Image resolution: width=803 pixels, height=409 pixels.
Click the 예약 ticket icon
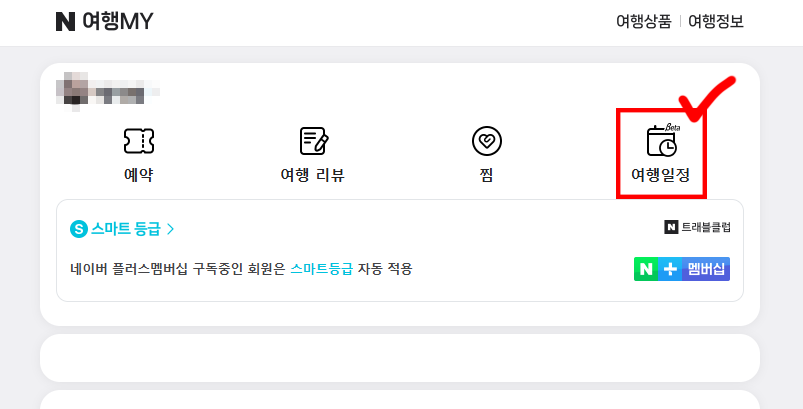click(x=138, y=141)
